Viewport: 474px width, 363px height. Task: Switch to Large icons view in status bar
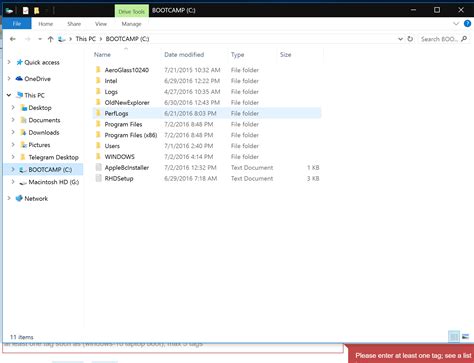click(x=465, y=336)
